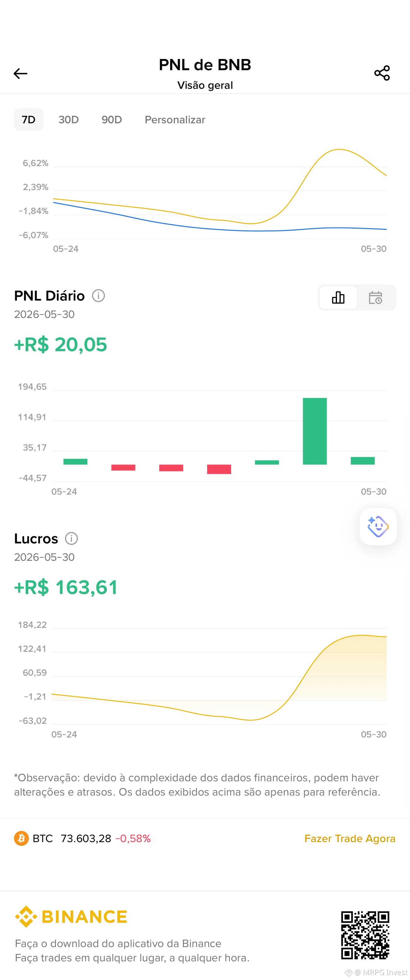This screenshot has height=980, width=410.
Task: Open the share icon
Action: tap(382, 73)
